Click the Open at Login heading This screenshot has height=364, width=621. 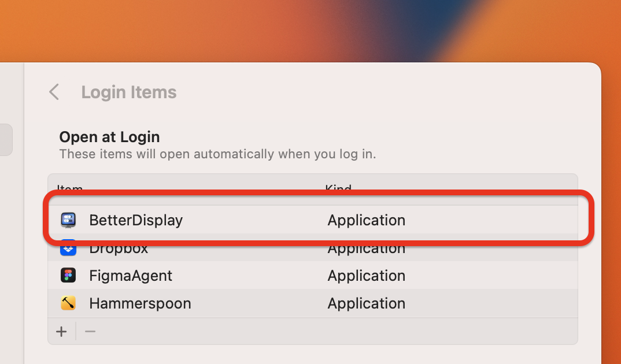pyautogui.click(x=109, y=137)
